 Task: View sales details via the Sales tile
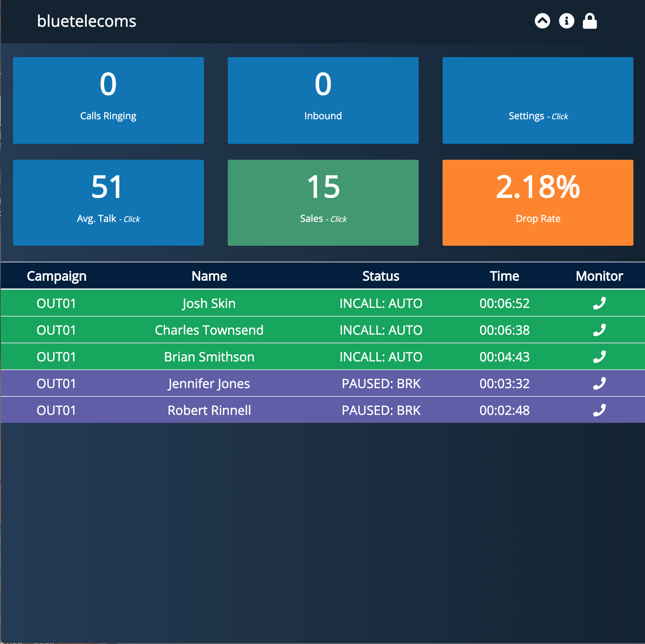coord(323,202)
